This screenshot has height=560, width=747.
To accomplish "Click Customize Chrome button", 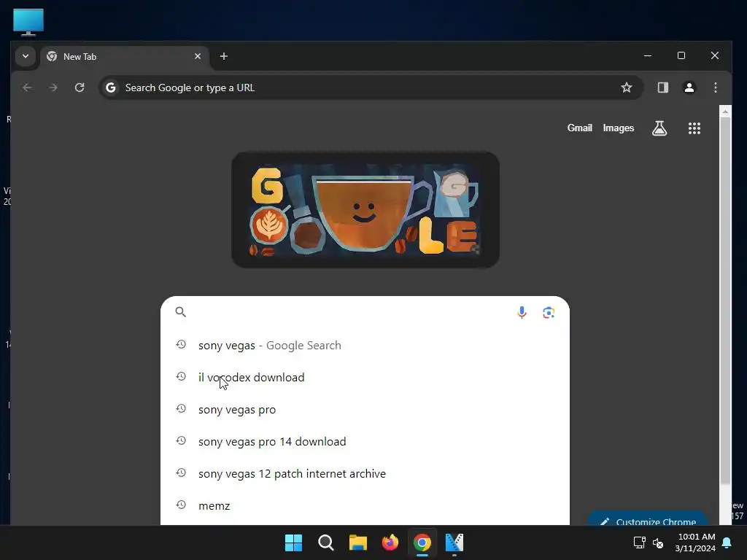I will [648, 518].
